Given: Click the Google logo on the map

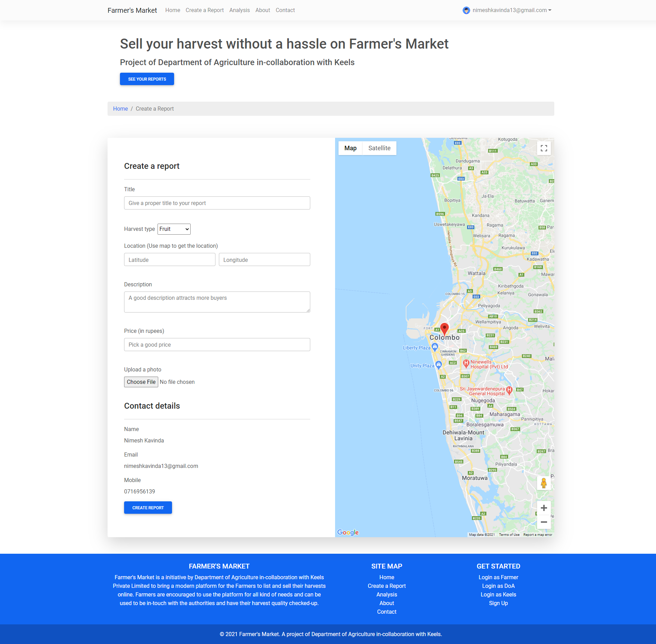Looking at the screenshot, I should tap(348, 532).
